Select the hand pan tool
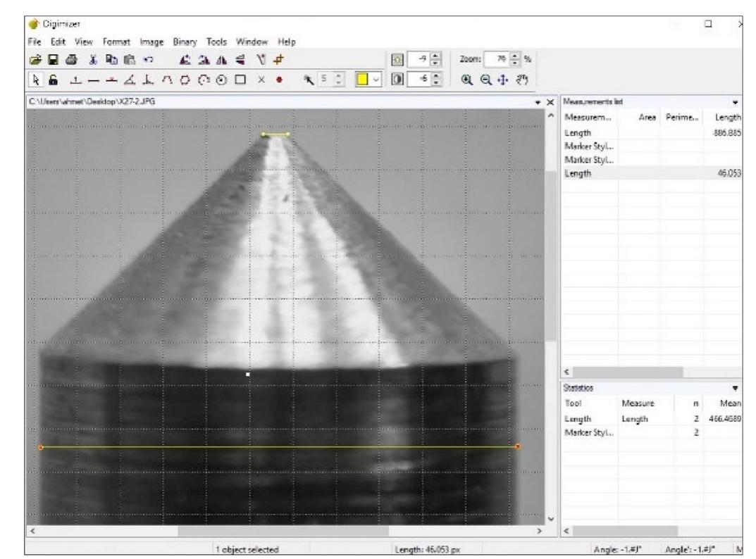756x559 pixels. click(522, 80)
